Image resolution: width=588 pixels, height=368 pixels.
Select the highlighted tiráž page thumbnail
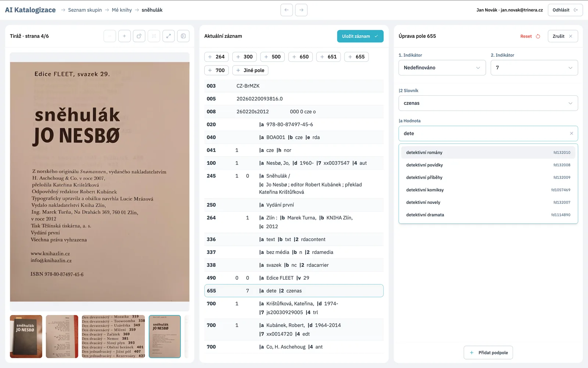[x=165, y=336]
